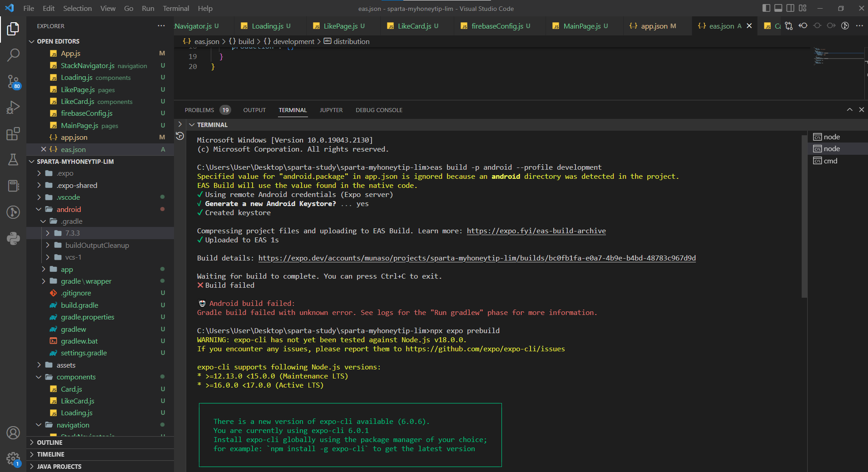Open the Accounts menu icon

pyautogui.click(x=13, y=433)
